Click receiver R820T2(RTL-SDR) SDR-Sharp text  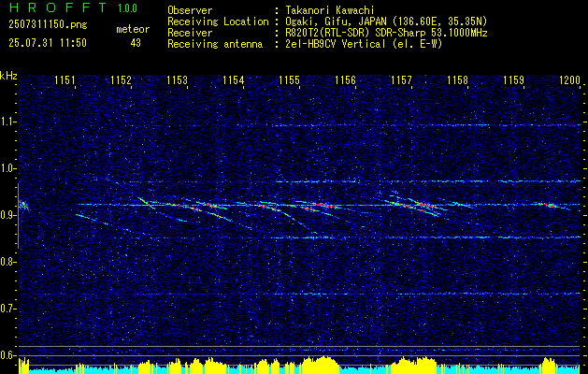click(386, 33)
